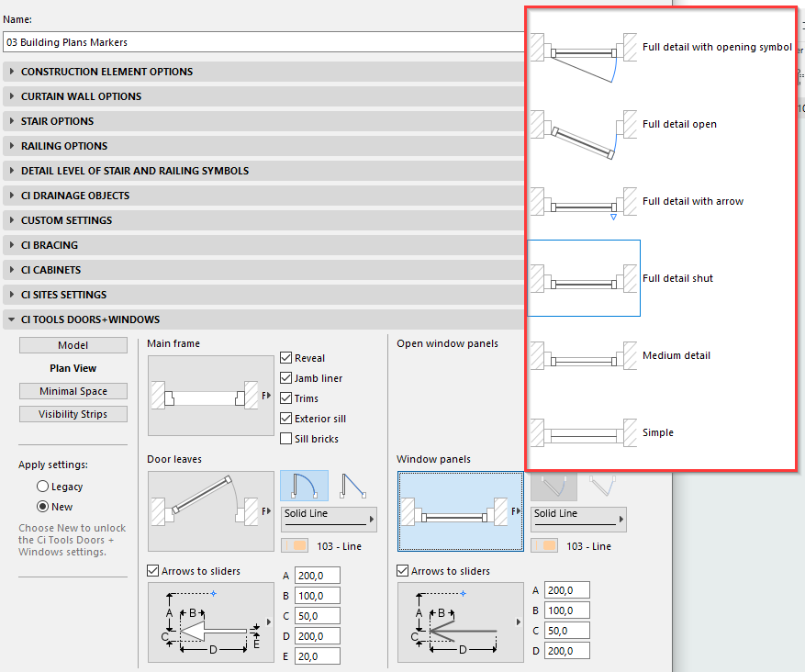Open the Door leaves preview picker

[211, 511]
